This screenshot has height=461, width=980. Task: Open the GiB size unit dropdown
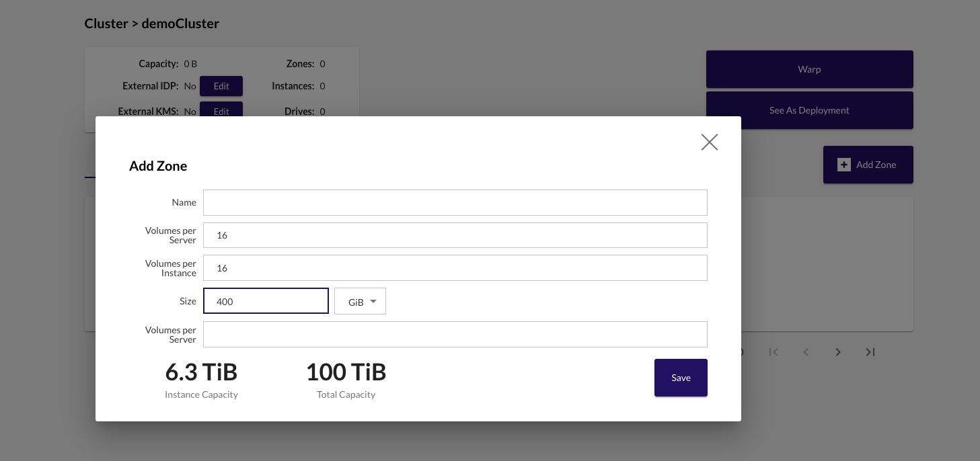pyautogui.click(x=361, y=301)
